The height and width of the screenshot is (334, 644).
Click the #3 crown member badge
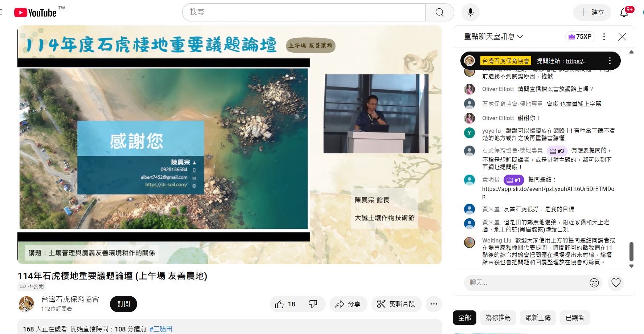[557, 151]
